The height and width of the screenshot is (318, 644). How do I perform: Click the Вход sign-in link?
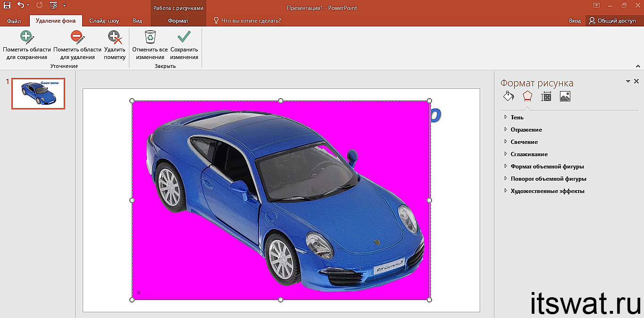click(x=575, y=21)
